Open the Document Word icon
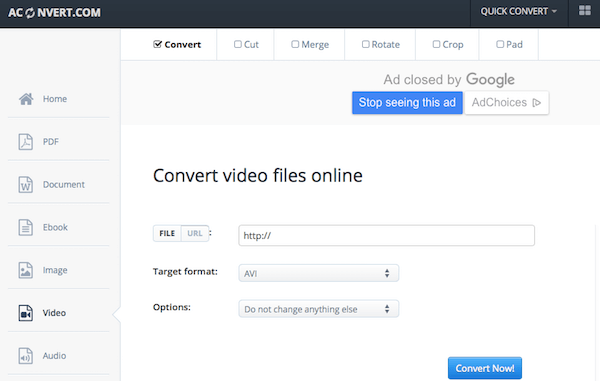 click(x=26, y=184)
